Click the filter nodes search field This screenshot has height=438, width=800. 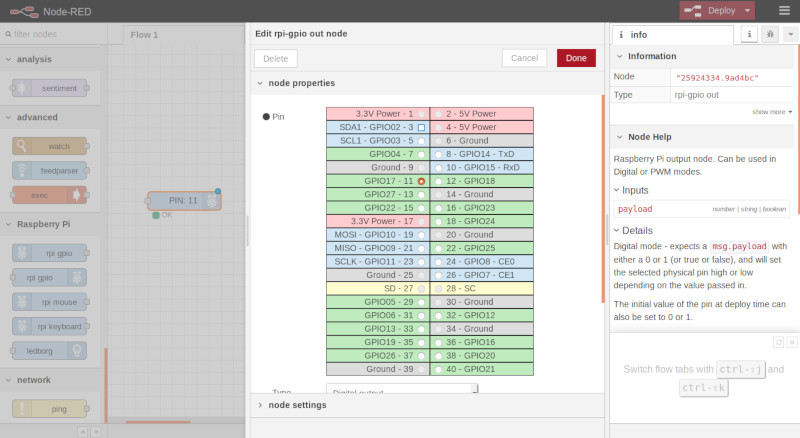click(54, 34)
